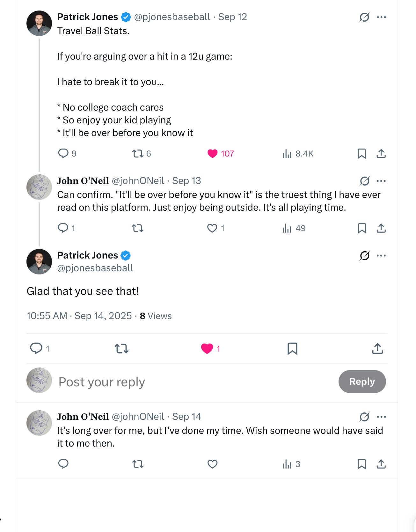The image size is (416, 532).
Task: Share the Travel Ball Stats post
Action: 381,154
